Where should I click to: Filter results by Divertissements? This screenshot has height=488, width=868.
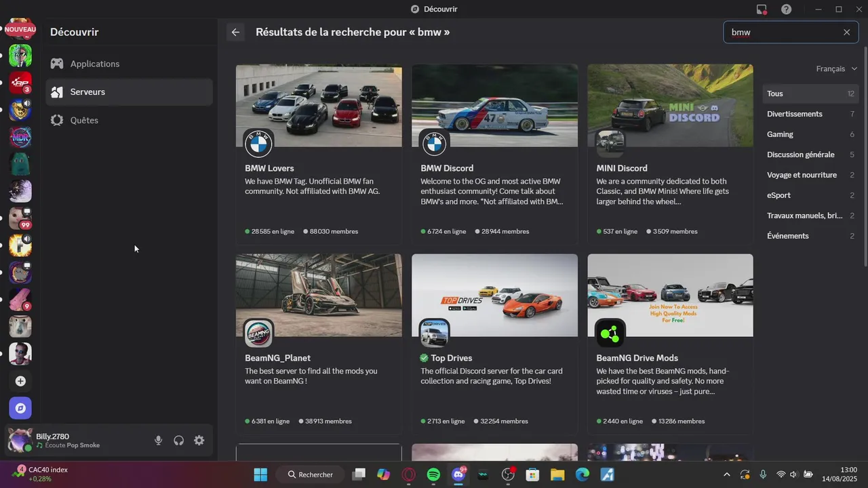[x=810, y=114]
